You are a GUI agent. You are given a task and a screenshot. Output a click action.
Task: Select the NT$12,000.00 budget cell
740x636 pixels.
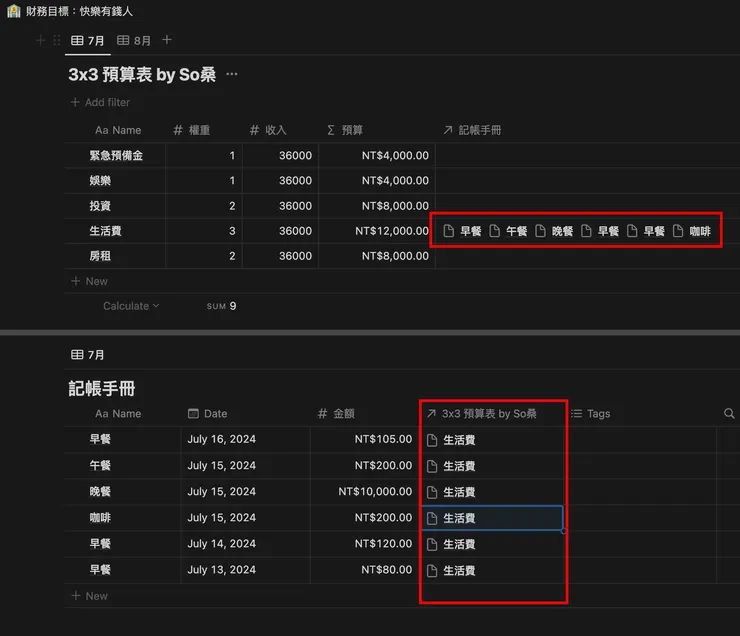click(x=377, y=231)
